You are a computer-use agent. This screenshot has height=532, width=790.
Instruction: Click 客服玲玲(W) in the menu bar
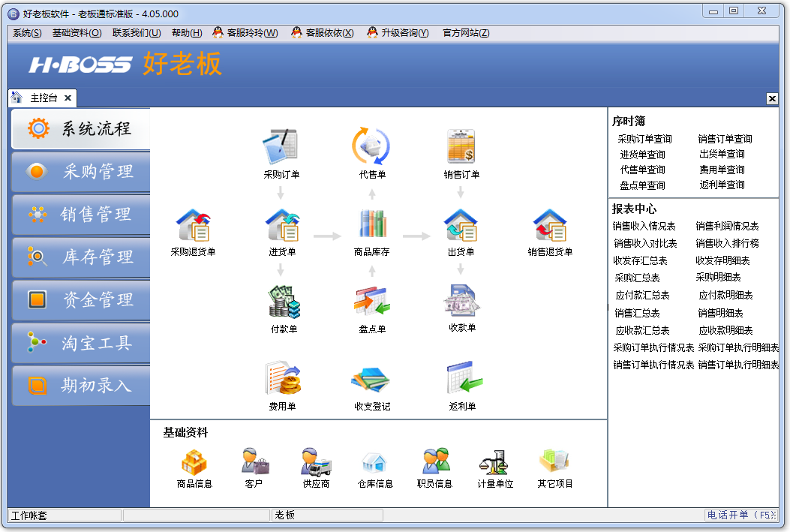(x=245, y=33)
